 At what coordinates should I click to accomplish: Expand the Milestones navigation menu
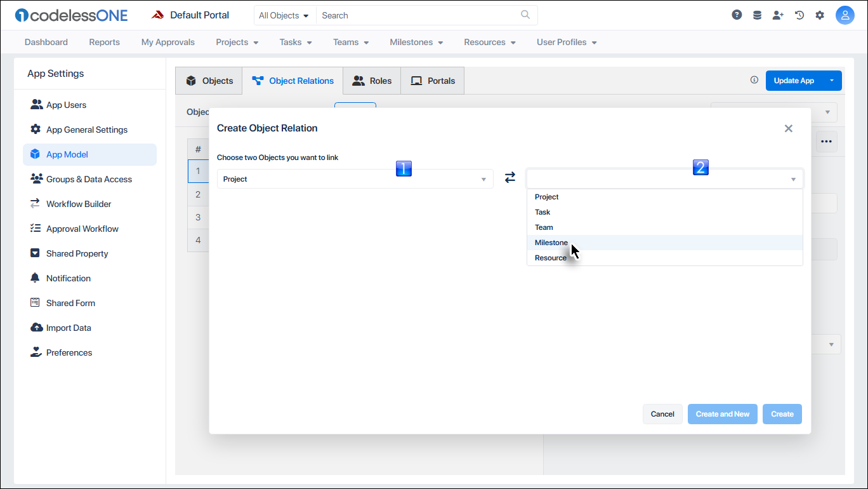[x=416, y=42]
